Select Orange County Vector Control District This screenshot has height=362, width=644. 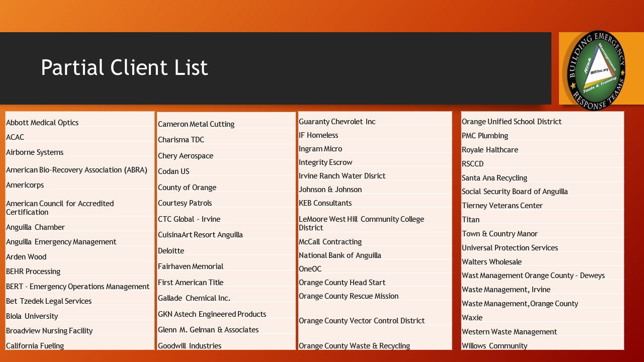coord(362,321)
